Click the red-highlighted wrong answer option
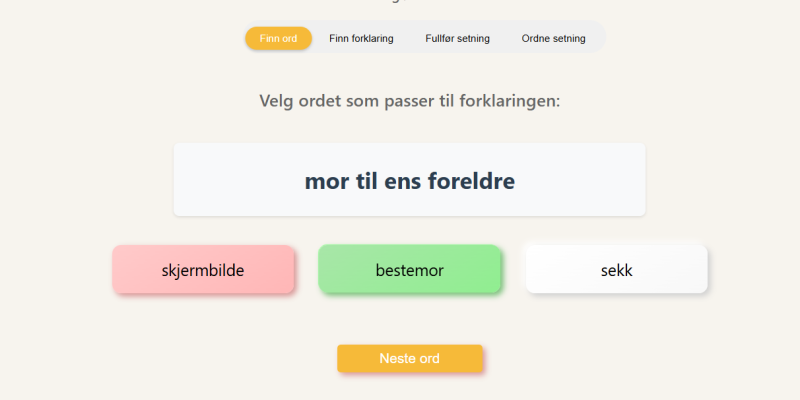Screen dimensions: 800x400 click(203, 270)
